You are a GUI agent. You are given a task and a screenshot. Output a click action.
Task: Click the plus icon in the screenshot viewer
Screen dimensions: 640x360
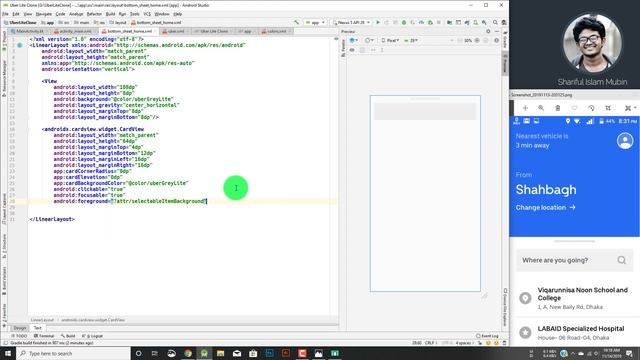525,108
